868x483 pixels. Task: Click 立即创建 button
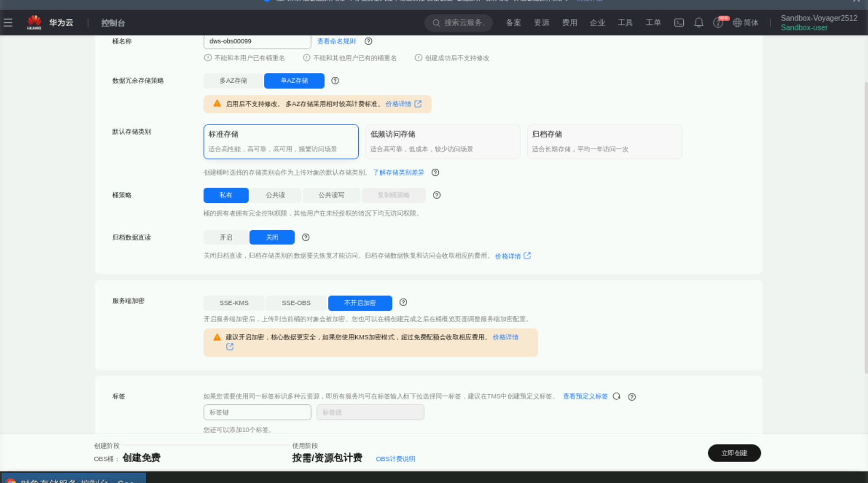point(734,453)
